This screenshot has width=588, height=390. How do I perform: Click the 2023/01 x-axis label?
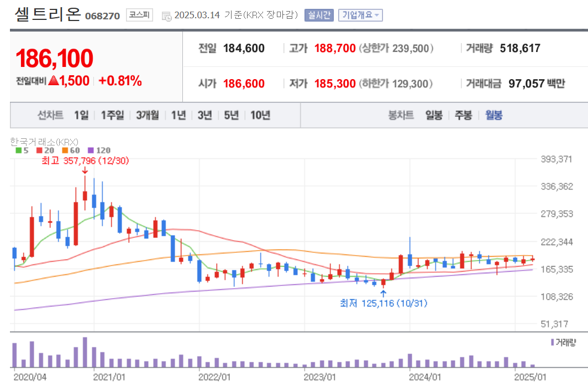point(319,377)
